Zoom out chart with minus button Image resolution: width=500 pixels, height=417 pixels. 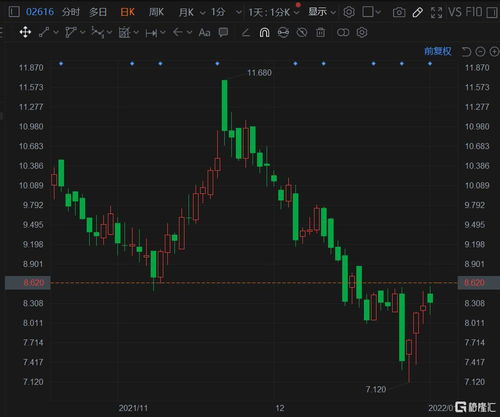point(480,52)
